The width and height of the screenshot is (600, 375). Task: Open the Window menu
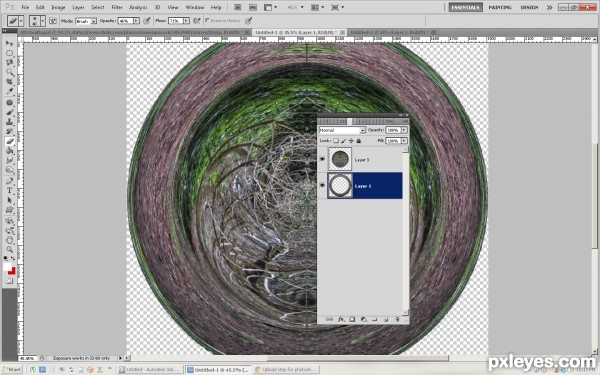(195, 7)
